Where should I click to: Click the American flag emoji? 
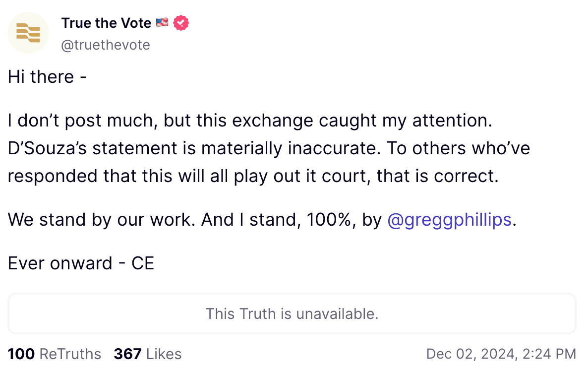pos(161,22)
